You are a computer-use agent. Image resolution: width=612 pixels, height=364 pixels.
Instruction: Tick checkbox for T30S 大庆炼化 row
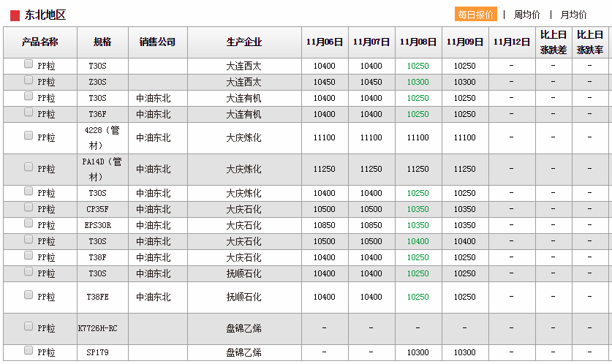(29, 191)
